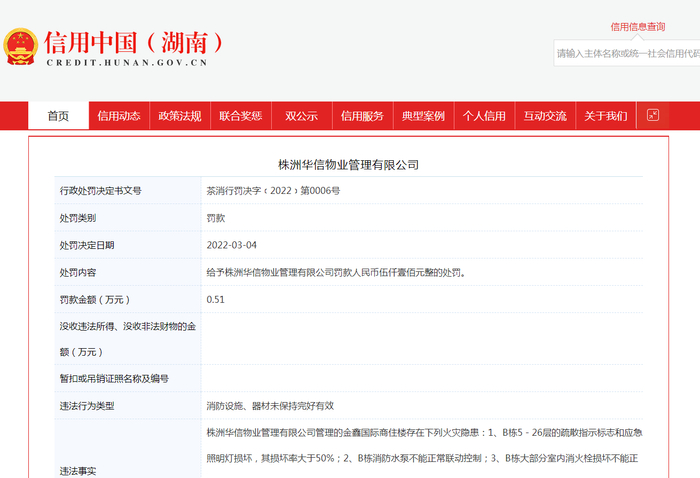Select the value 消防设施、器材未保持完好有效
This screenshot has height=478, width=700.
(x=270, y=406)
